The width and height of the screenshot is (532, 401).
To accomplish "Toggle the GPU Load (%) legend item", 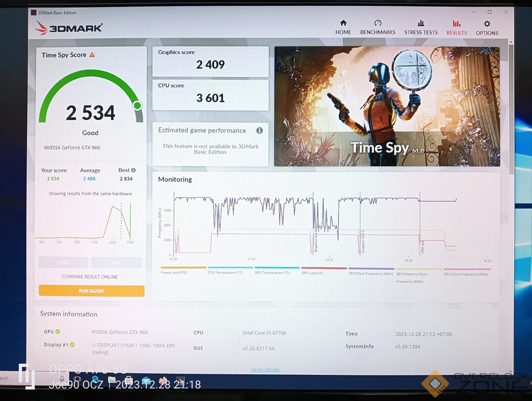I will [x=324, y=271].
